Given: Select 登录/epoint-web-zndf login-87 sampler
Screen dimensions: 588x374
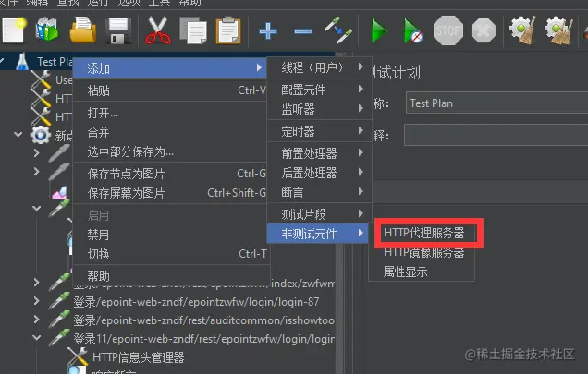Looking at the screenshot, I should pos(197,302).
